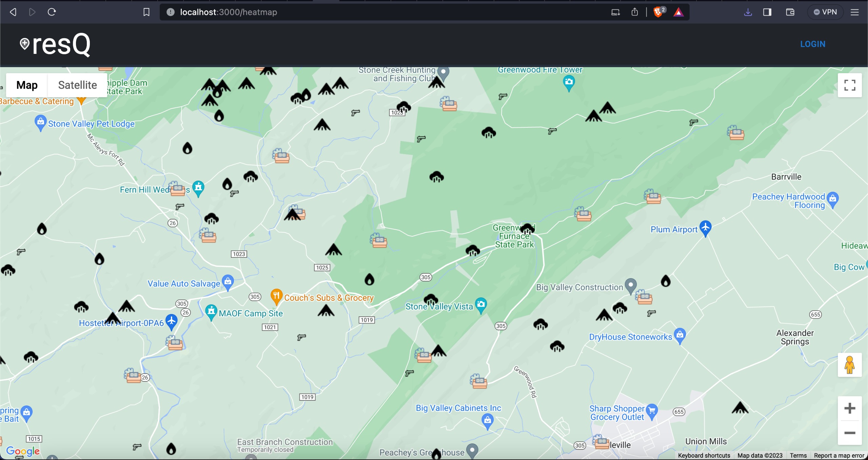Switch to Satellite map view
This screenshot has width=868, height=460.
pos(77,85)
